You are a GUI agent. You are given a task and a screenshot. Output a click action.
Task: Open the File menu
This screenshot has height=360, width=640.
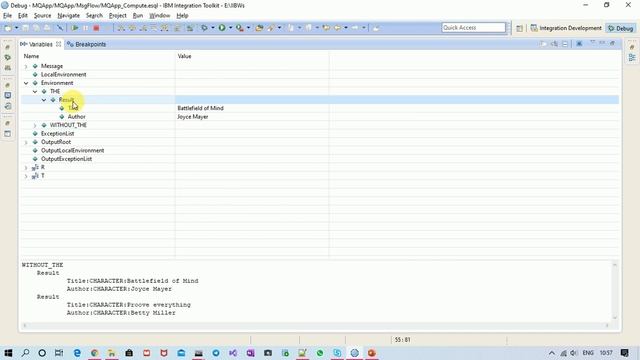point(7,16)
